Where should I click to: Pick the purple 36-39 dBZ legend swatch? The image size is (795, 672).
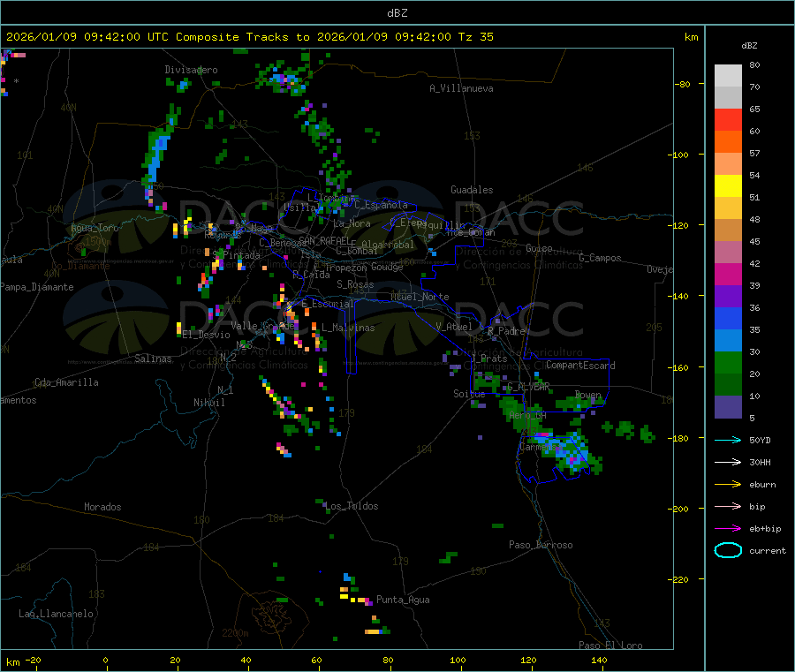(728, 297)
